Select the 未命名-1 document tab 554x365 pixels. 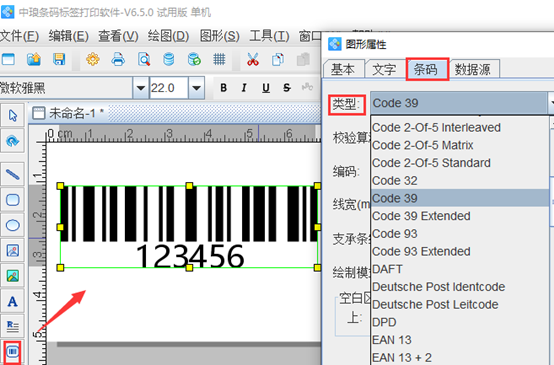(68, 113)
